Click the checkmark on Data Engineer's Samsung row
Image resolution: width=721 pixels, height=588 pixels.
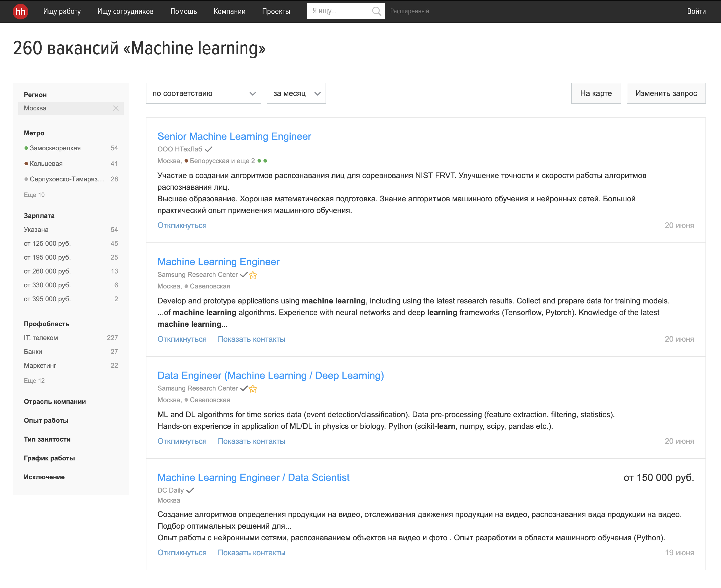(x=244, y=388)
